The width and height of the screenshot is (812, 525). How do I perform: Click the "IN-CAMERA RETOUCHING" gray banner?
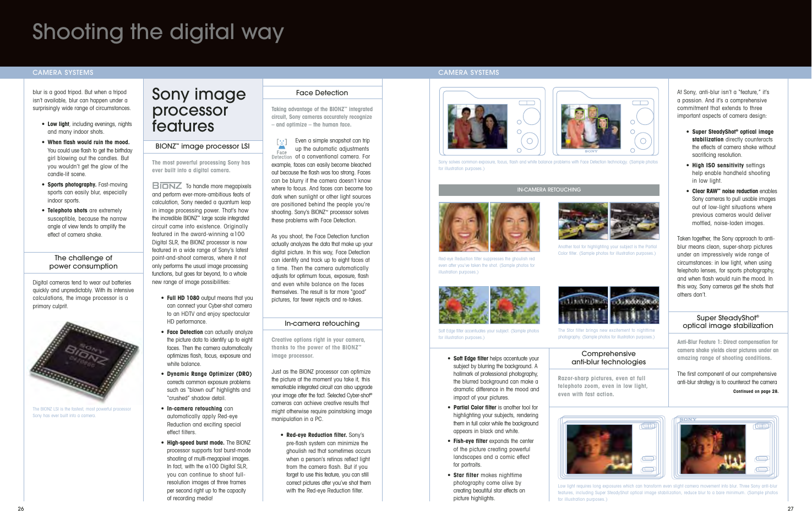[549, 190]
